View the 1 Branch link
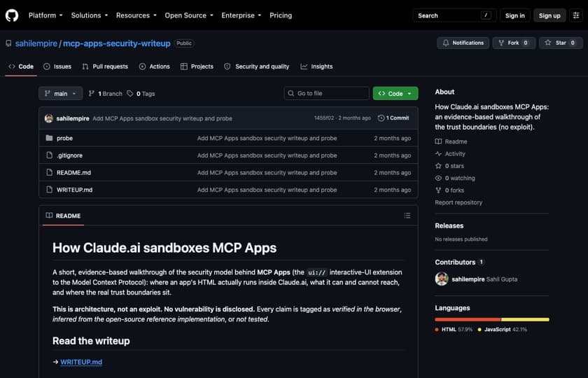 click(106, 94)
